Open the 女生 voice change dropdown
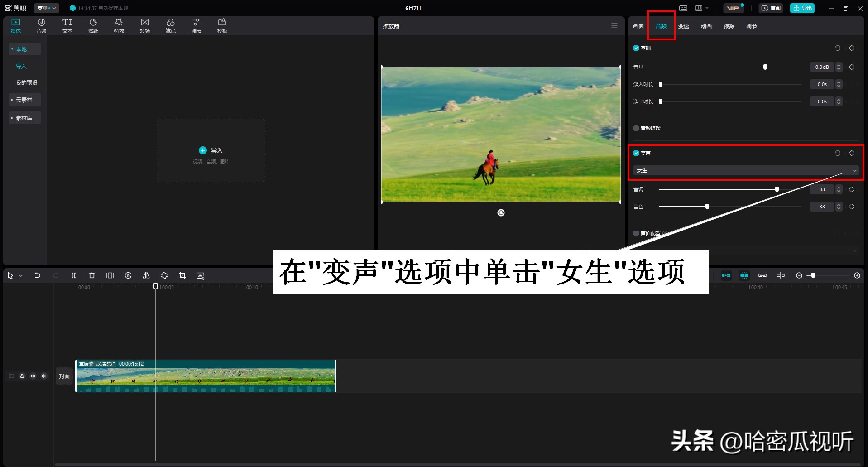The height and width of the screenshot is (467, 868). 745,170
